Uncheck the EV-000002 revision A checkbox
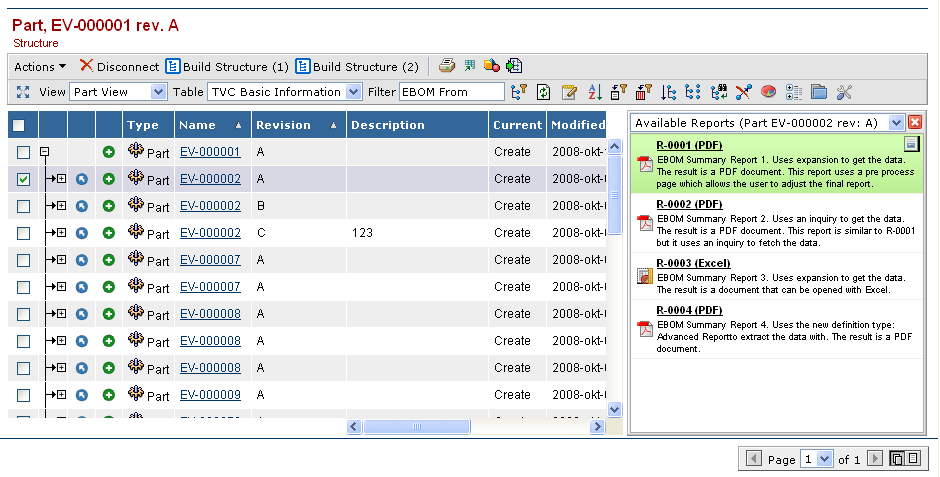 (24, 179)
